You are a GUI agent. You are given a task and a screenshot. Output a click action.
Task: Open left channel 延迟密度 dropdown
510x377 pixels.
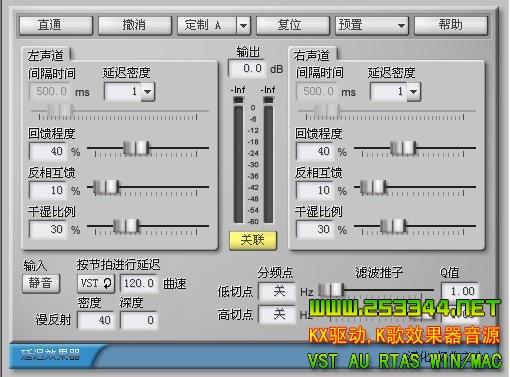click(148, 91)
